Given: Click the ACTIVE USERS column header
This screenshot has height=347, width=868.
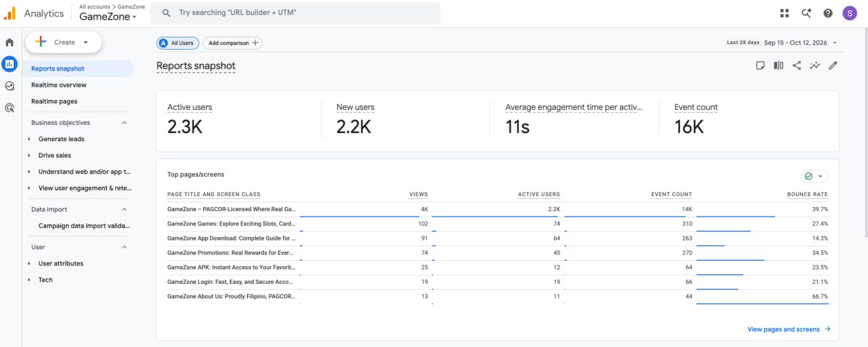Looking at the screenshot, I should click(x=539, y=195).
